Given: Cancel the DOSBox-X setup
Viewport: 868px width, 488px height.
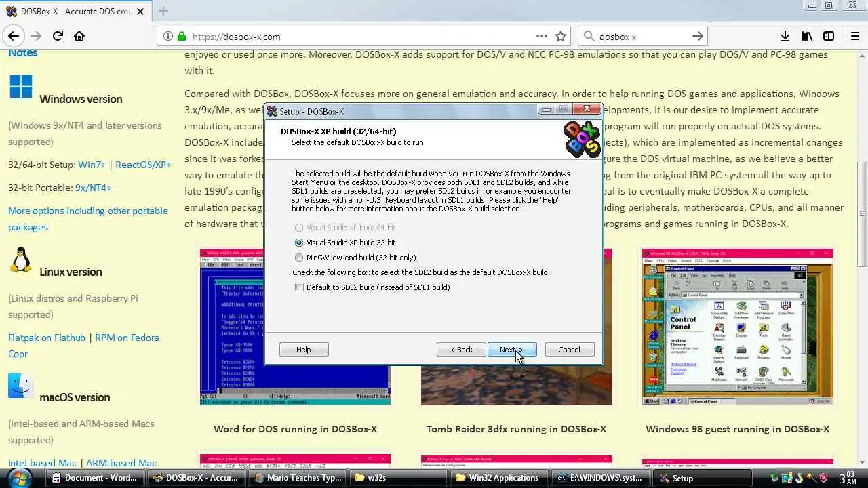Looking at the screenshot, I should click(569, 350).
